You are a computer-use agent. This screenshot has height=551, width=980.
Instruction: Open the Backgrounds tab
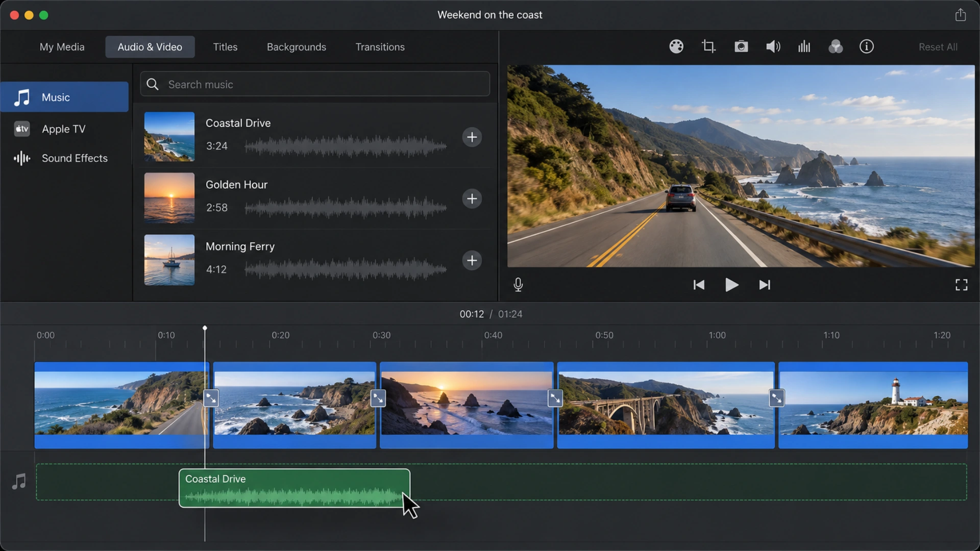(297, 47)
